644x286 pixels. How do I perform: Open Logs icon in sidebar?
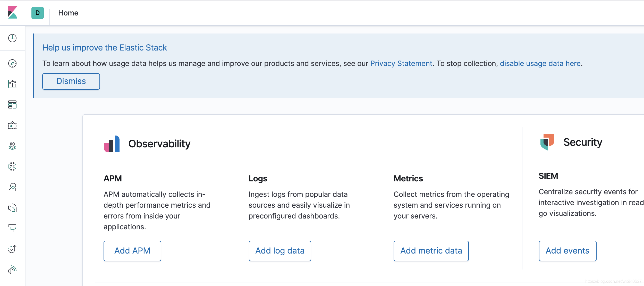[x=12, y=208]
